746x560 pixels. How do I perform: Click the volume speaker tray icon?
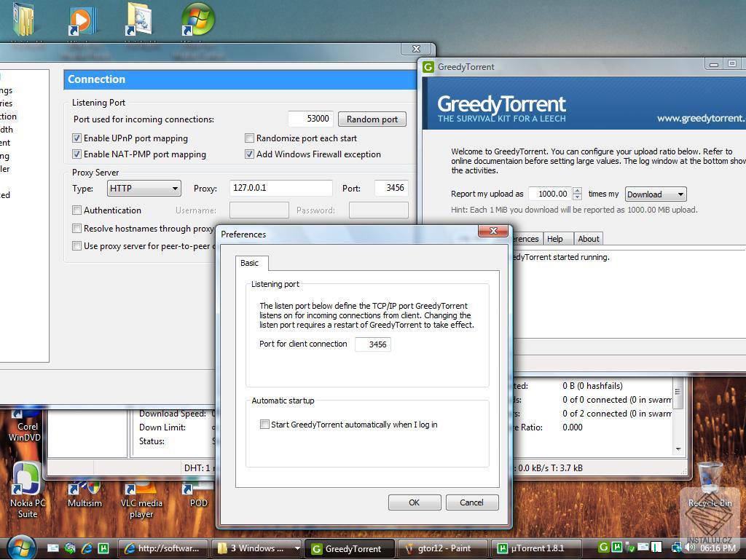689,548
